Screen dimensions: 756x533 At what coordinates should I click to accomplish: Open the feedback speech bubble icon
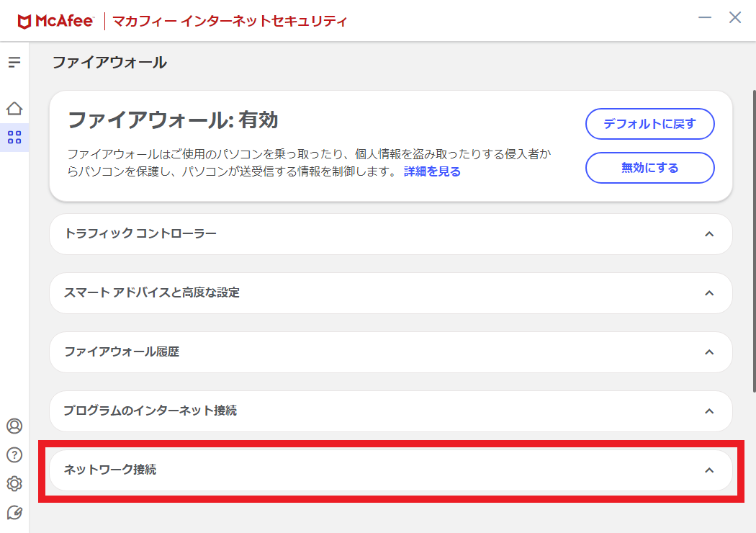tap(14, 512)
